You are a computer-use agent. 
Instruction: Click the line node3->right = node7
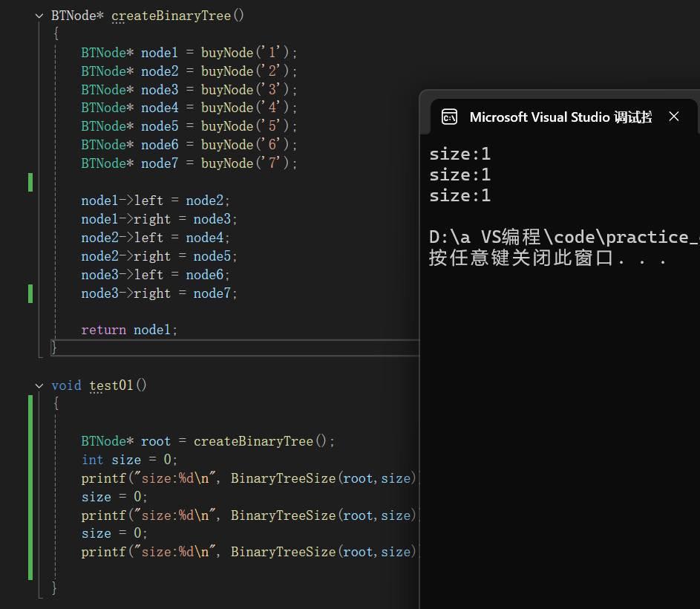coord(159,293)
